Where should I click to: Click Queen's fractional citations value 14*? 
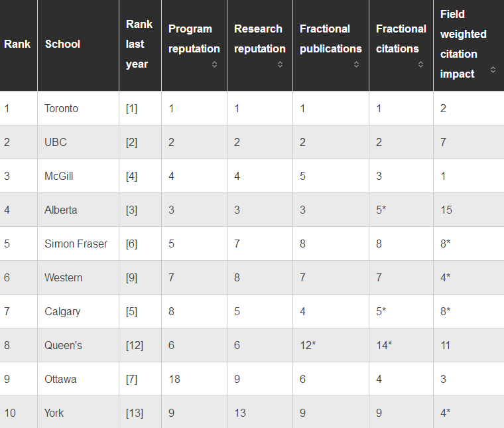tap(384, 345)
